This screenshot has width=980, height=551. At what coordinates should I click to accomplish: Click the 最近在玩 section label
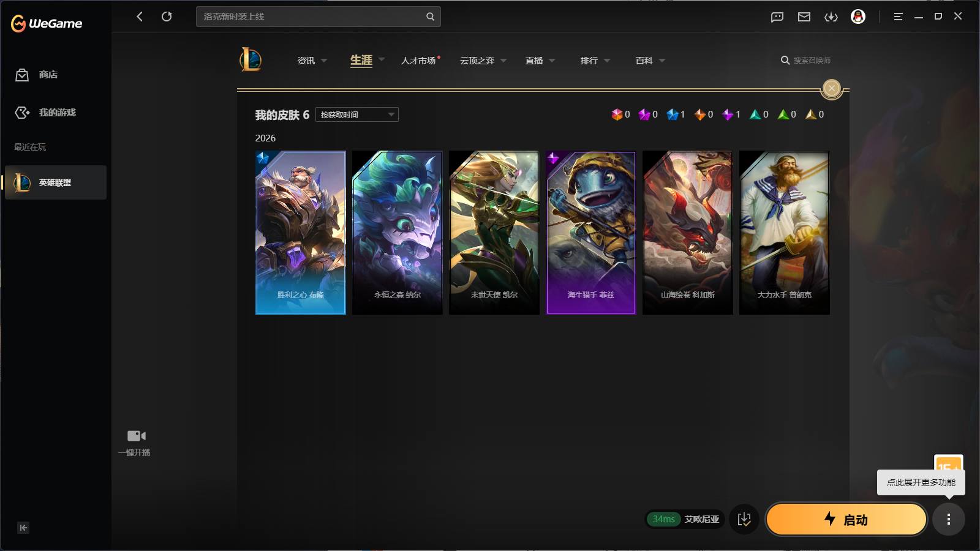click(x=30, y=147)
